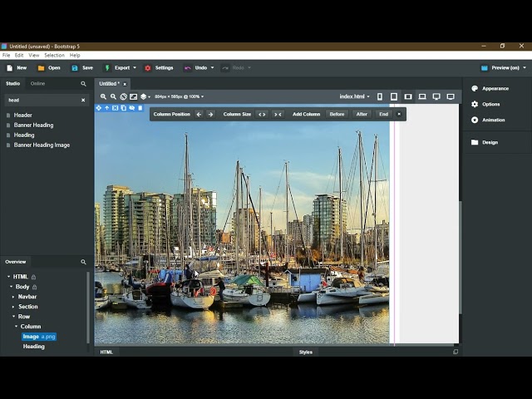This screenshot has height=399, width=532.
Task: Click the component search magnifier icon
Action: (83, 84)
